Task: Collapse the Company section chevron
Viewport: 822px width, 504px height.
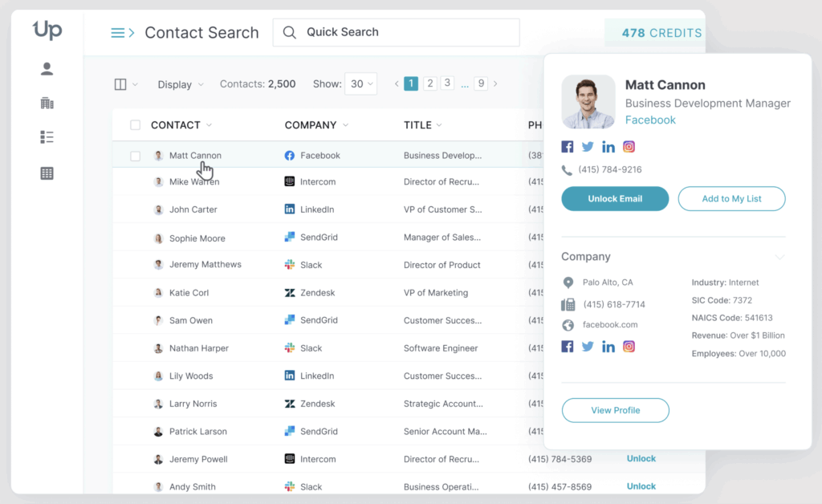Action: pyautogui.click(x=779, y=258)
